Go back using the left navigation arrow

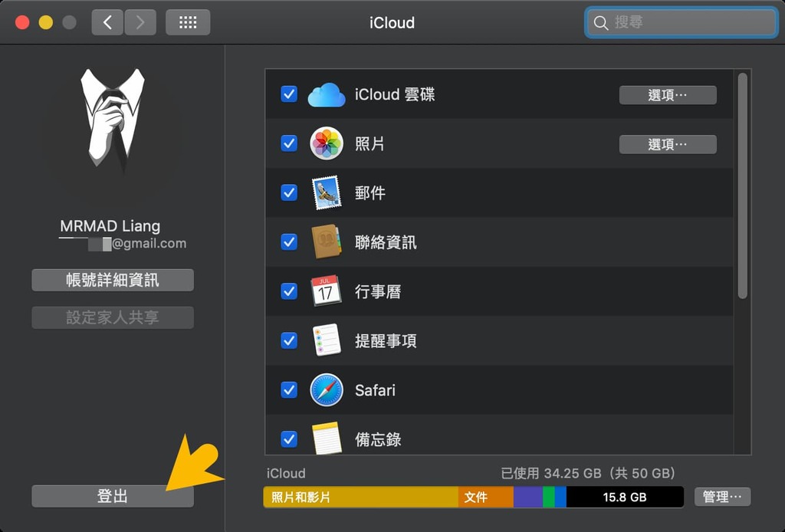pyautogui.click(x=107, y=21)
